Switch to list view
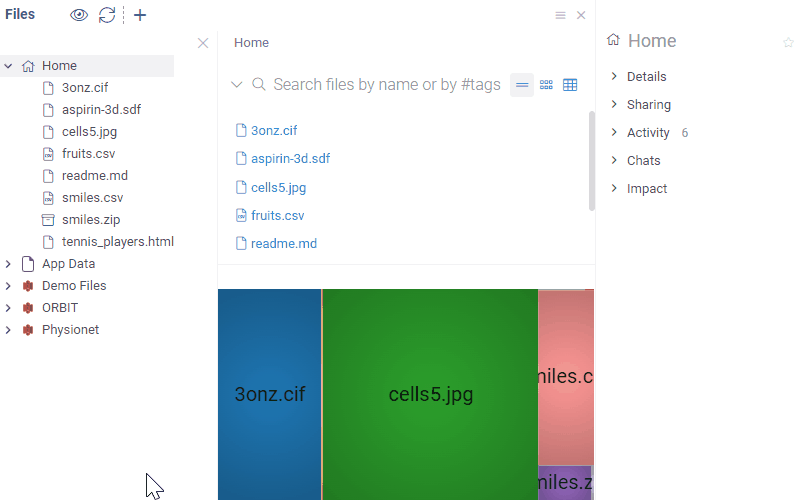The width and height of the screenshot is (800, 500). (522, 85)
